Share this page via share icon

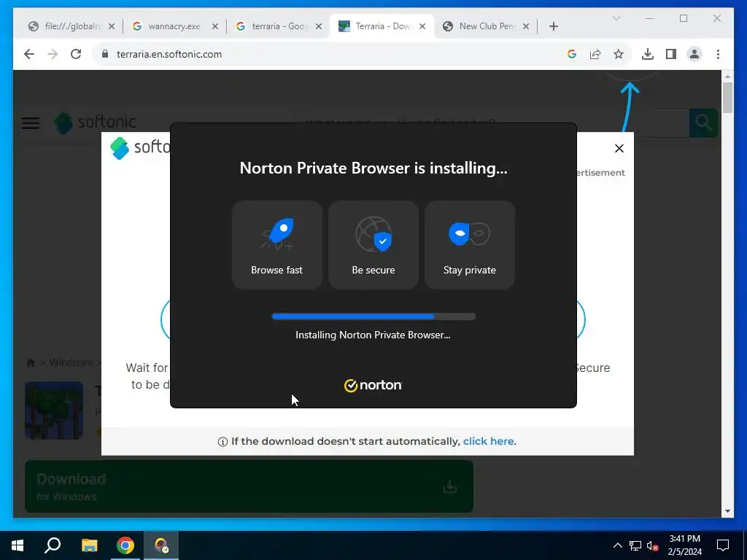[595, 54]
